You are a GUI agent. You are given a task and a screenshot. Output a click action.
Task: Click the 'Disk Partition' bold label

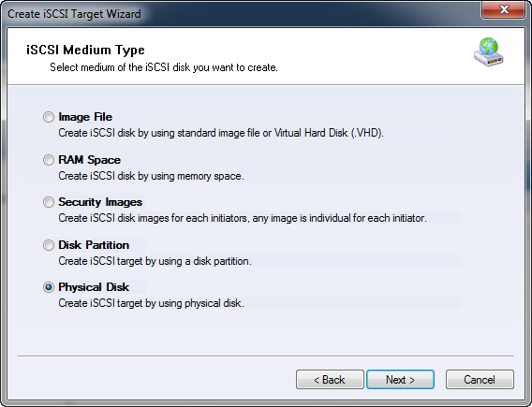click(94, 245)
